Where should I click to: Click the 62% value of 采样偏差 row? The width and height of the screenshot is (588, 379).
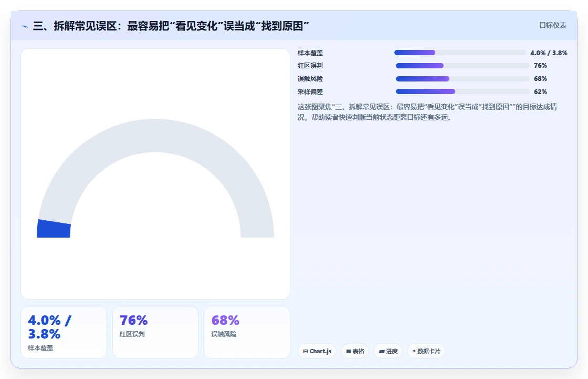(x=540, y=91)
